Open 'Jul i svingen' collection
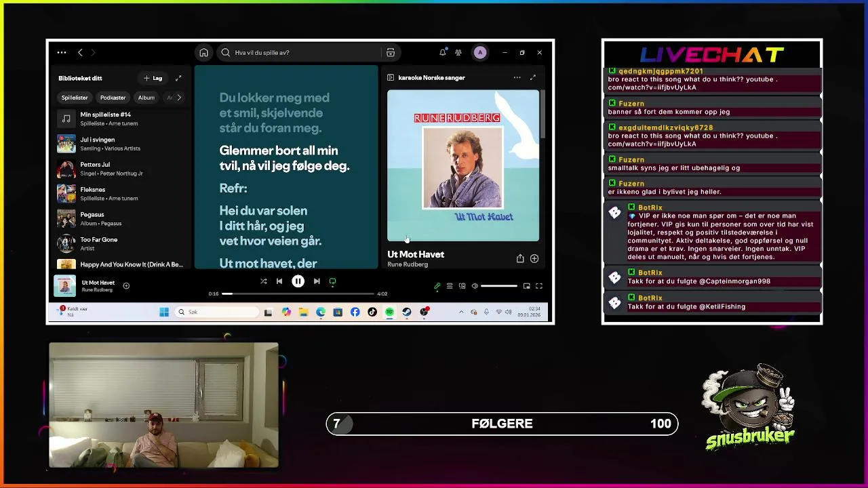The height and width of the screenshot is (488, 868). point(120,144)
